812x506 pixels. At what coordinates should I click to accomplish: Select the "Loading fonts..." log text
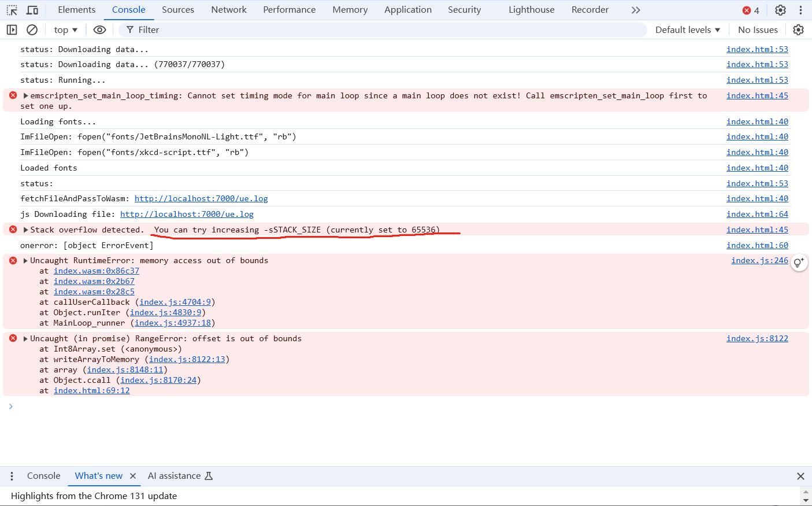click(58, 121)
